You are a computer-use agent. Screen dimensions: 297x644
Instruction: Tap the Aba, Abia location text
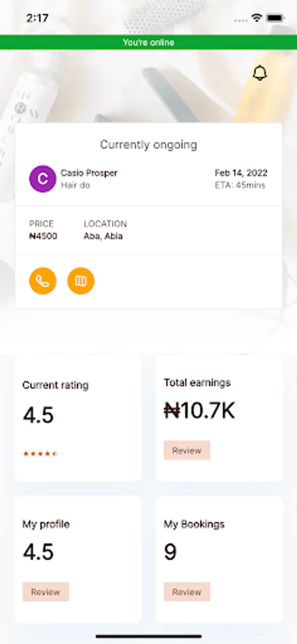103,236
